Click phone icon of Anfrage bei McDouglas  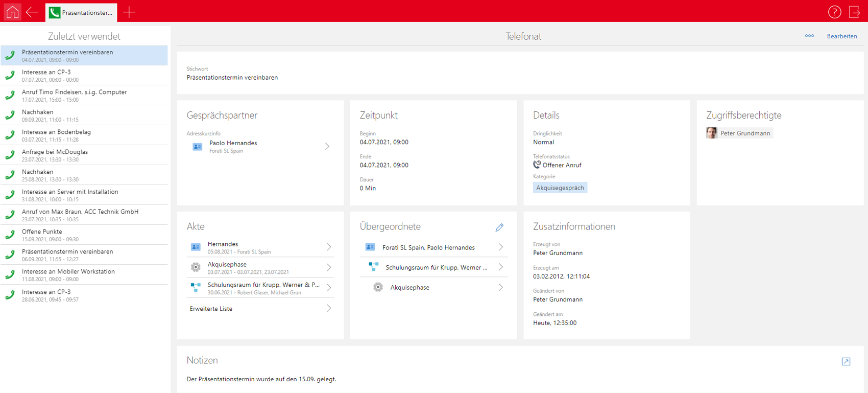(x=10, y=155)
